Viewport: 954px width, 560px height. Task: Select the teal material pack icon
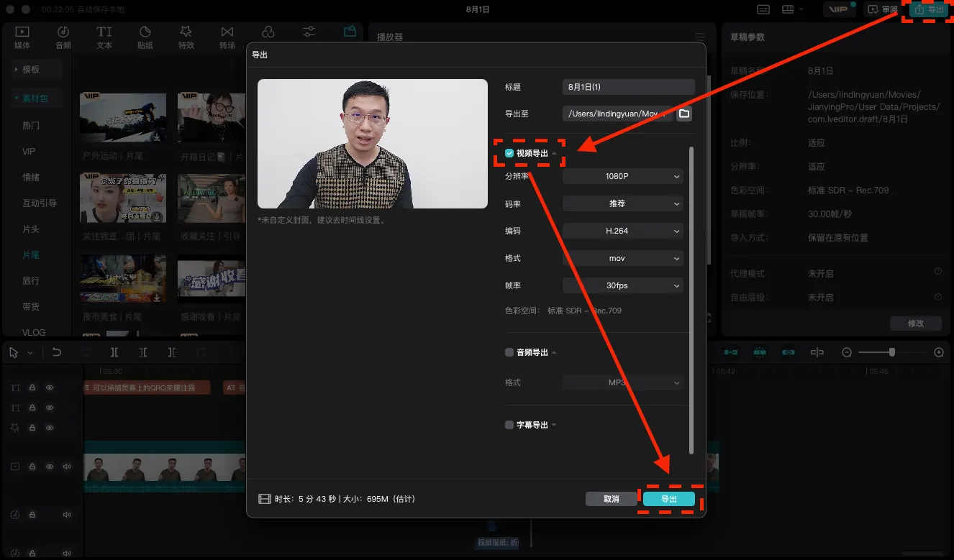pyautogui.click(x=350, y=32)
